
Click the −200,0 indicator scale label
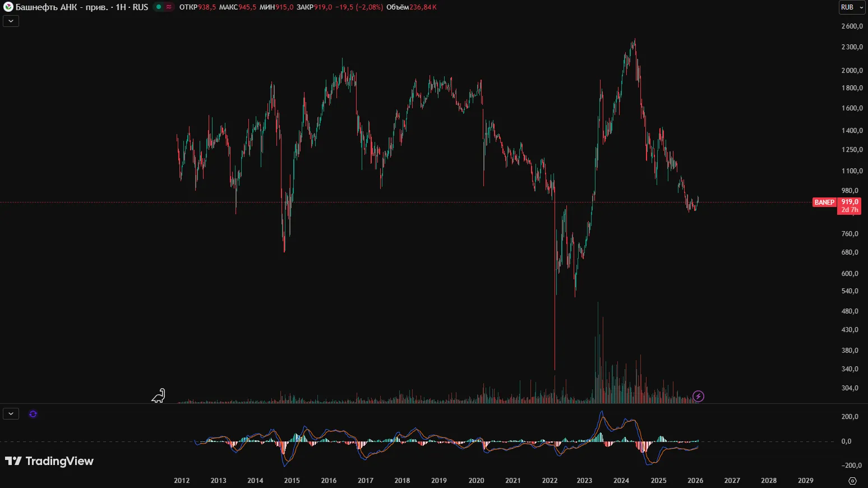click(851, 466)
